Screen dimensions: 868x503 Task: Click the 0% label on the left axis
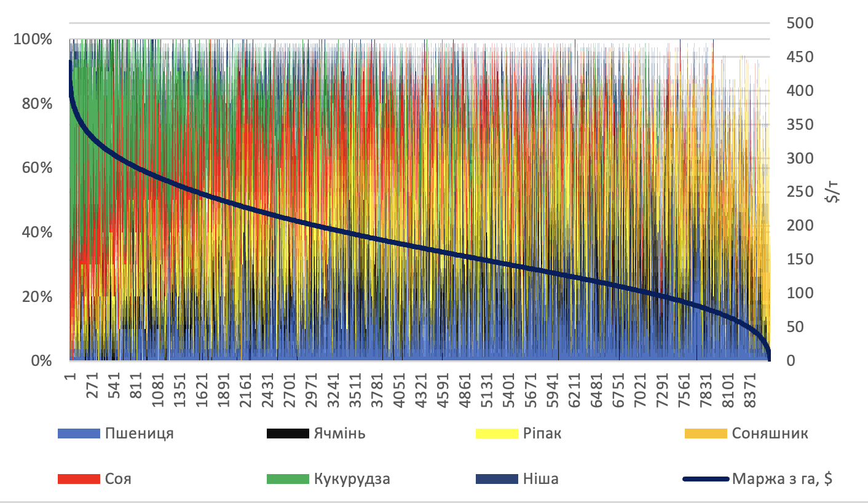point(41,360)
